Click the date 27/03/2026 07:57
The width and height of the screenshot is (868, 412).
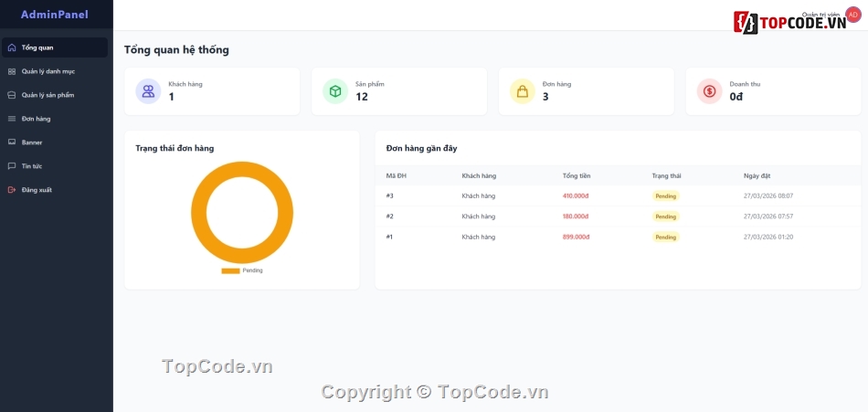click(x=768, y=217)
